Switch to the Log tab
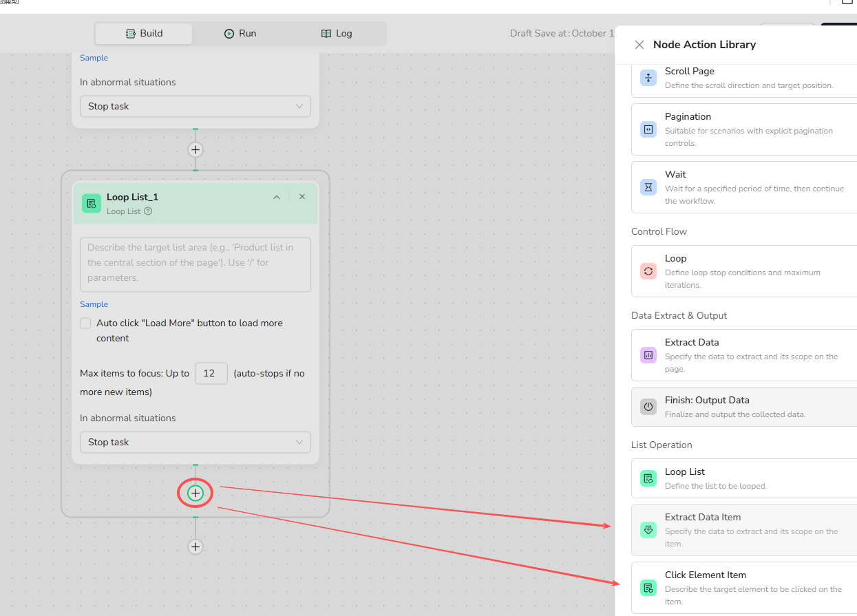This screenshot has height=616, width=857. [337, 33]
